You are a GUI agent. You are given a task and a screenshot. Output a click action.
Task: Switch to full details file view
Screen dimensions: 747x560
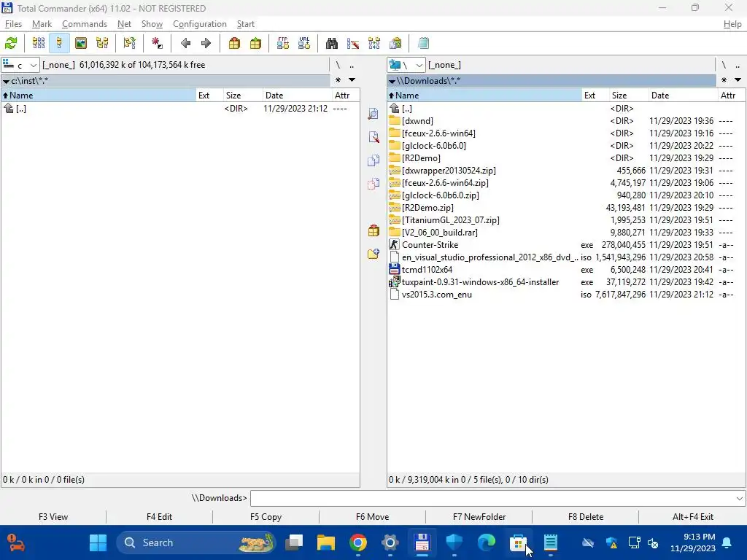tap(60, 43)
